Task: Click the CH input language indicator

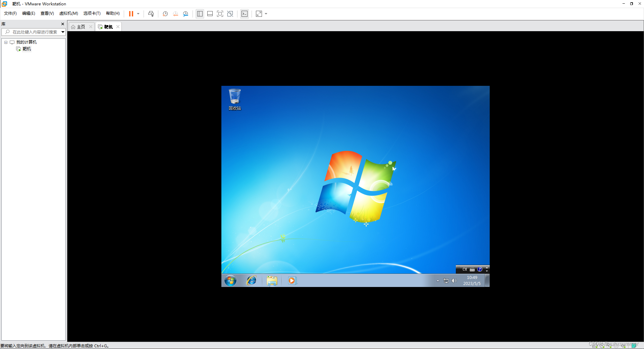Action: point(465,270)
